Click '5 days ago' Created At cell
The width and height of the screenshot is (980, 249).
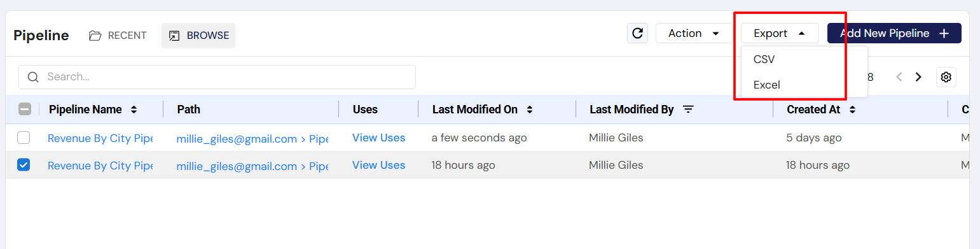click(814, 138)
